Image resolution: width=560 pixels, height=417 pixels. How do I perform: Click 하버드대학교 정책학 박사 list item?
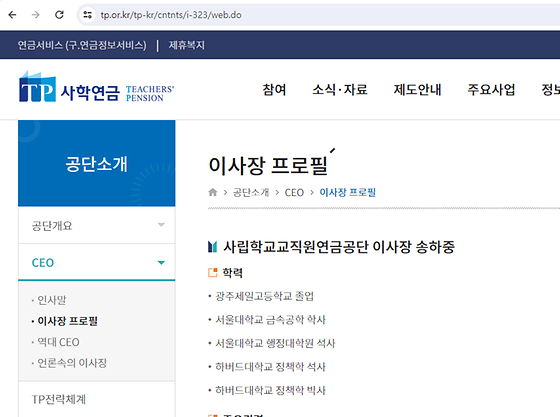tap(270, 390)
